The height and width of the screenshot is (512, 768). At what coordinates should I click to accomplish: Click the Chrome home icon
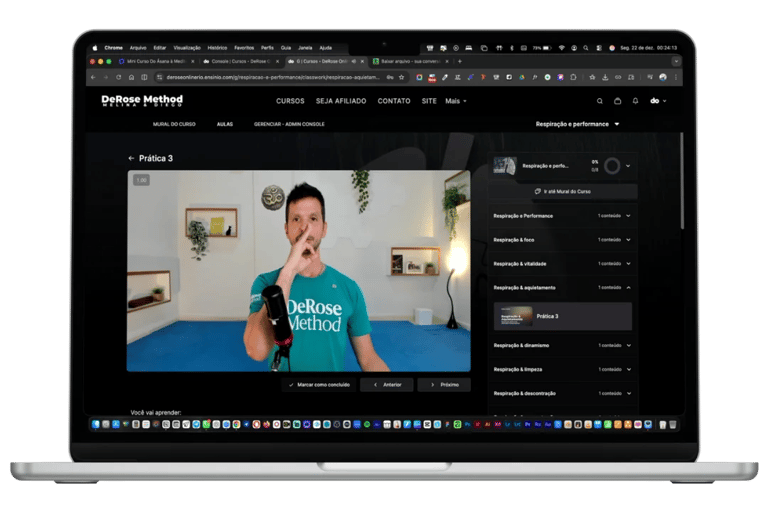coord(131,77)
